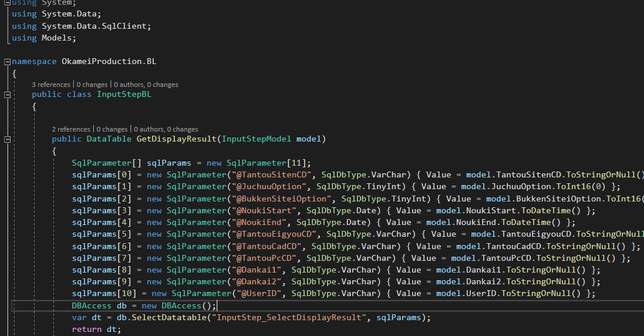Click 'return dt;' statement
644x336 pixels.
pyautogui.click(x=96, y=330)
